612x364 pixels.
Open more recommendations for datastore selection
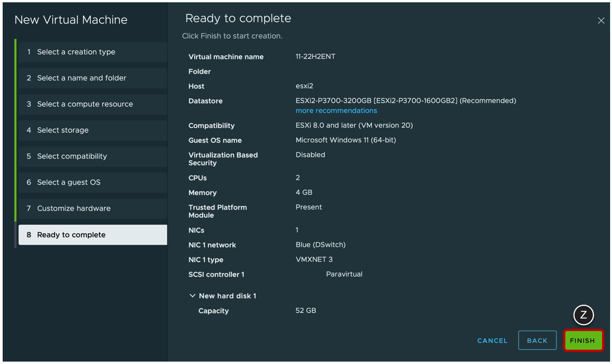click(336, 110)
